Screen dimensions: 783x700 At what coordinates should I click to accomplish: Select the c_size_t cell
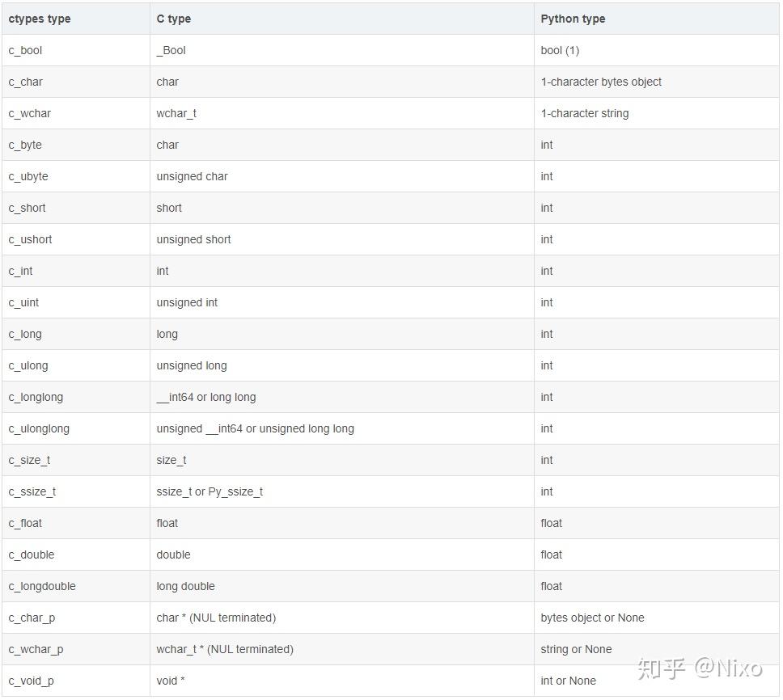tap(30, 460)
